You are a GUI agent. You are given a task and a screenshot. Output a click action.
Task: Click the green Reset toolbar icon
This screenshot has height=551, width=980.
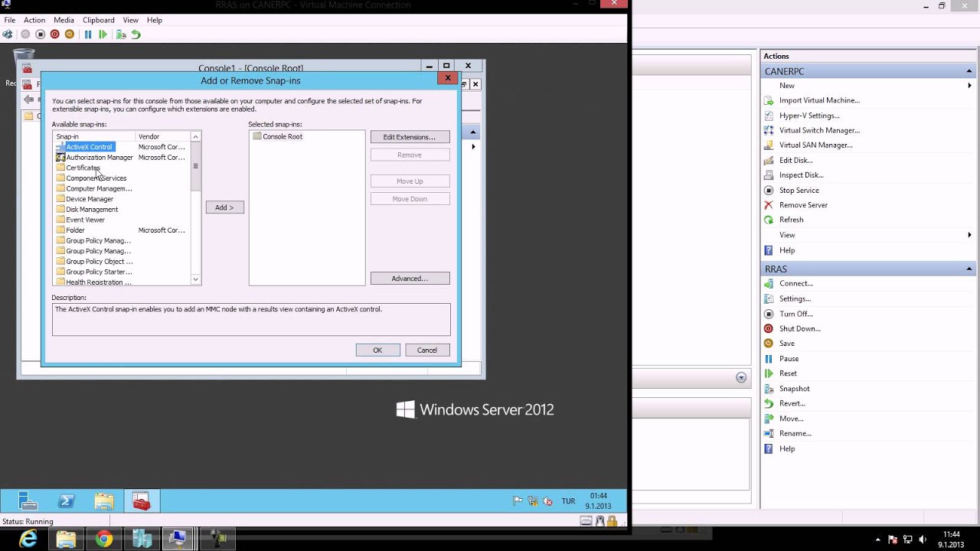tap(103, 34)
